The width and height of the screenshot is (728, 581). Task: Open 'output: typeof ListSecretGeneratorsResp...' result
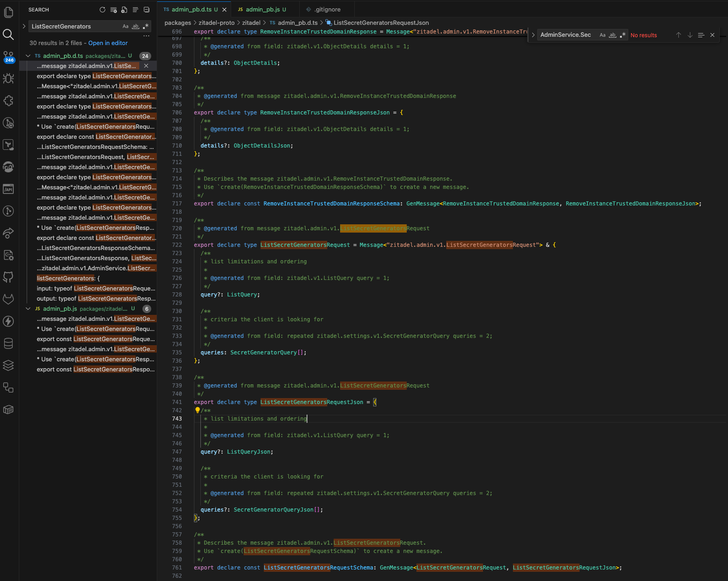click(x=88, y=298)
